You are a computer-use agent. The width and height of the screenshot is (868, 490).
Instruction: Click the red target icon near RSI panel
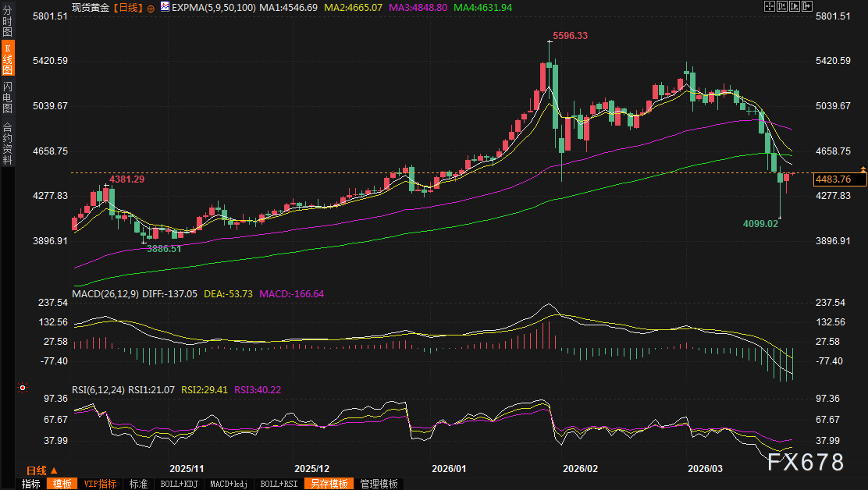click(23, 388)
